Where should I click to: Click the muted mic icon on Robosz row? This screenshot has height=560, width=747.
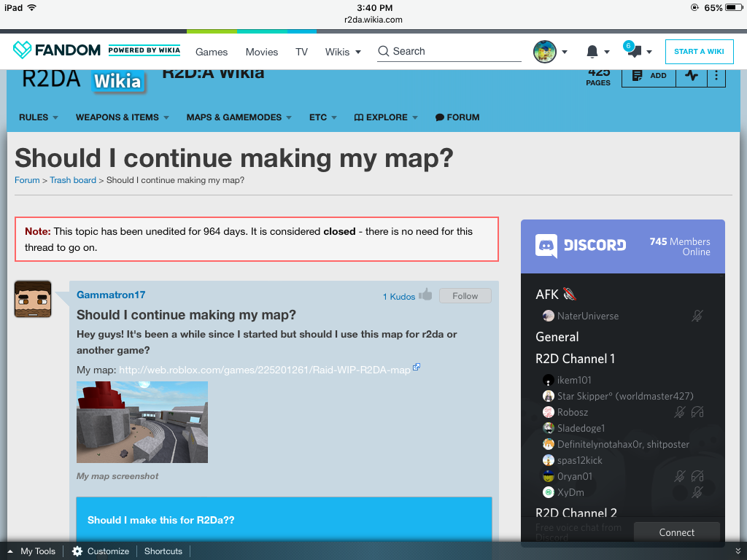[679, 412]
